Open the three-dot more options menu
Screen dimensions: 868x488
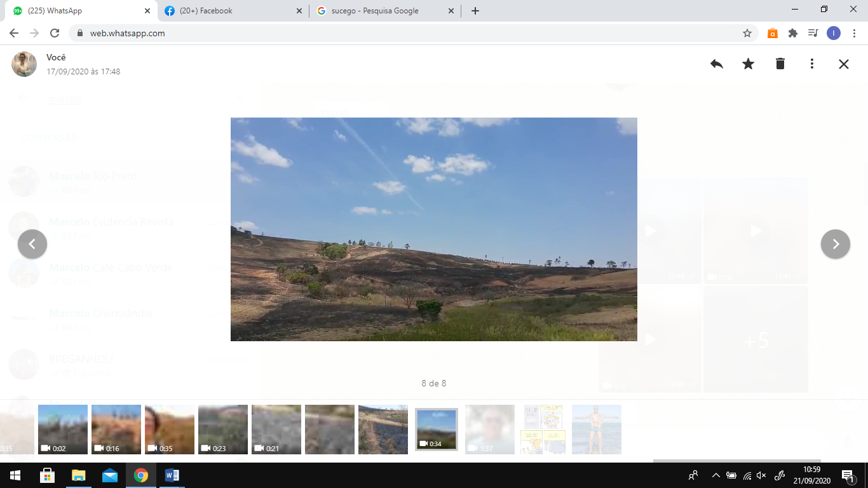pos(812,64)
